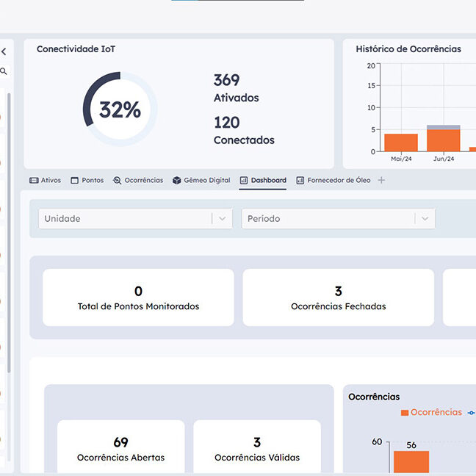Click the Jun/24 bar in history chart

coord(443,140)
